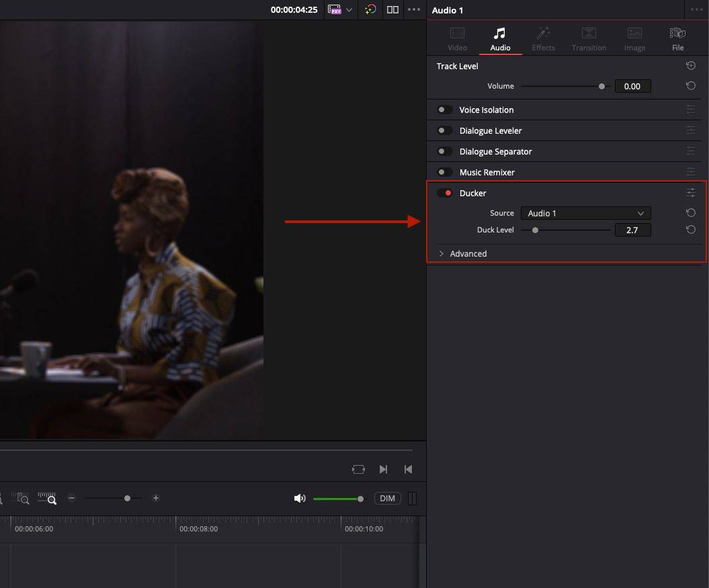Disable the Ducker effect
This screenshot has width=709, height=588.
pyautogui.click(x=445, y=193)
